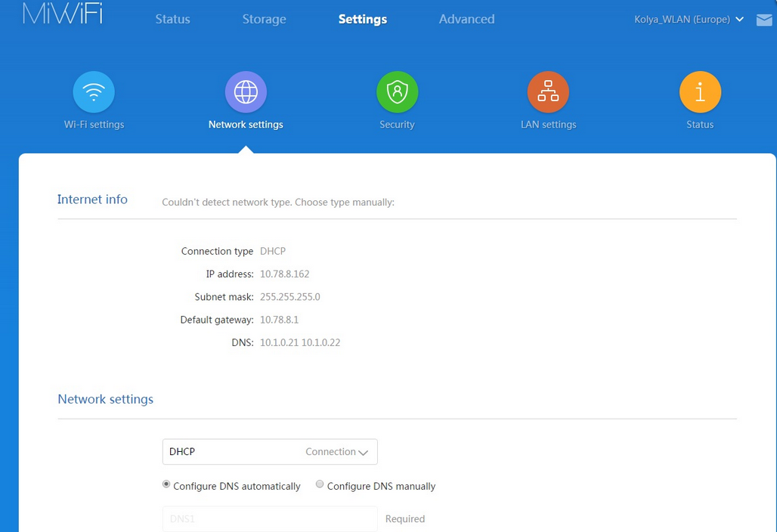The image size is (777, 532).
Task: Click the Wi-Fi settings icon
Action: 94,92
